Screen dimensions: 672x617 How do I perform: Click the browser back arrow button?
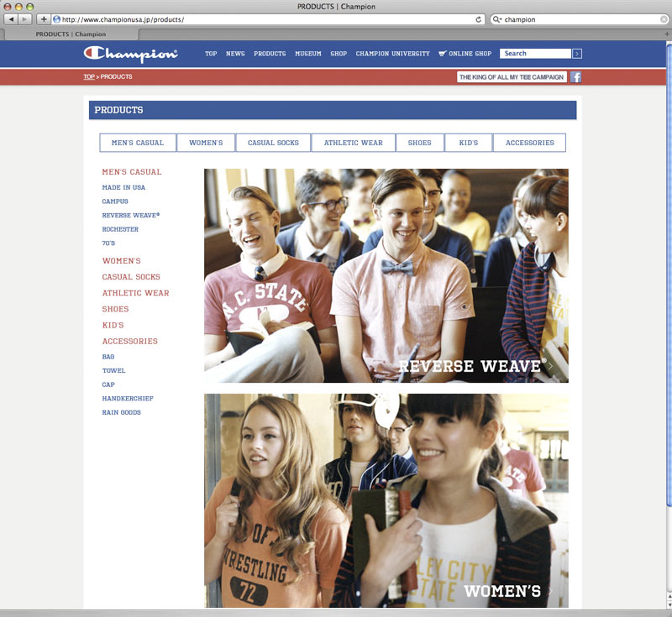click(12, 19)
